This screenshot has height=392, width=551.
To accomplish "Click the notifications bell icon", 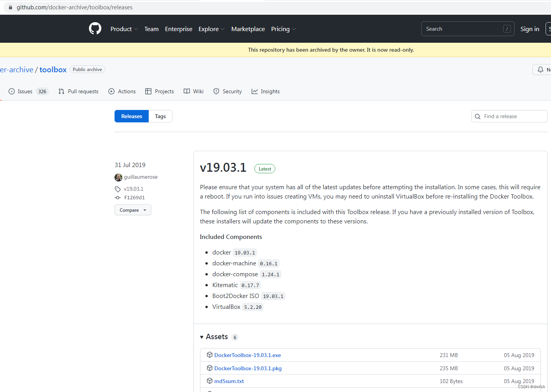I will (x=540, y=70).
